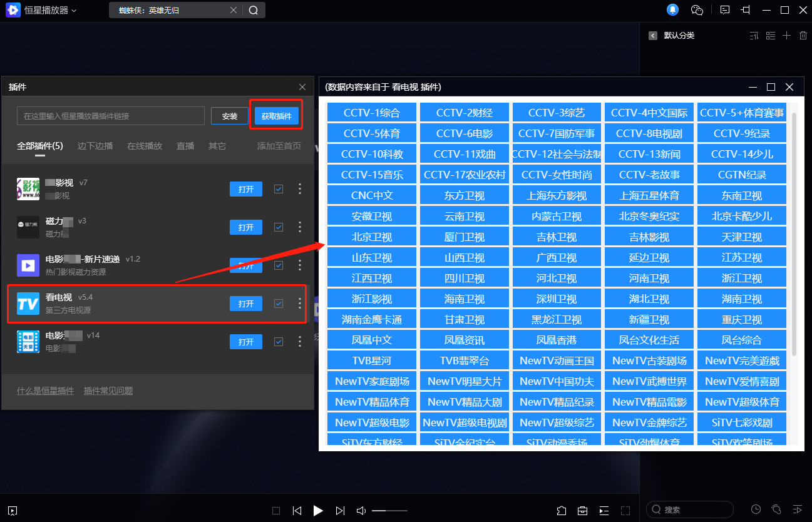The width and height of the screenshot is (812, 522).
Task: Toggle checkbox for the 影视 v7 plugin
Action: pos(279,189)
